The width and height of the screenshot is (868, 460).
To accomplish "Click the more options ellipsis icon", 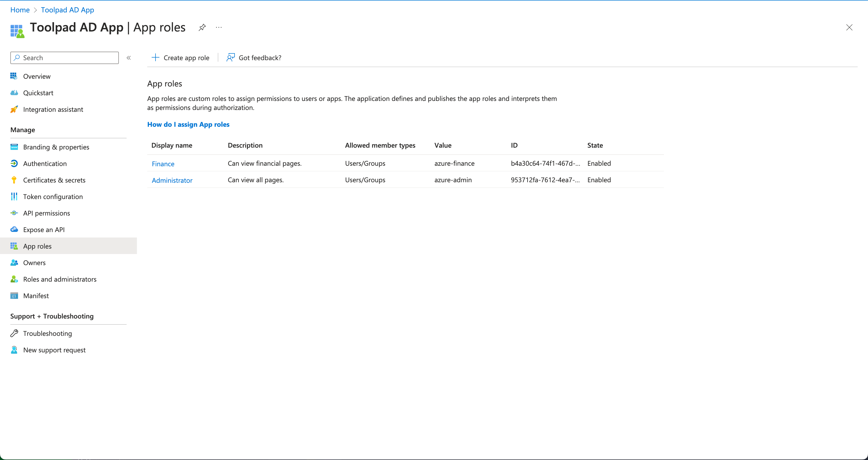I will click(x=219, y=27).
